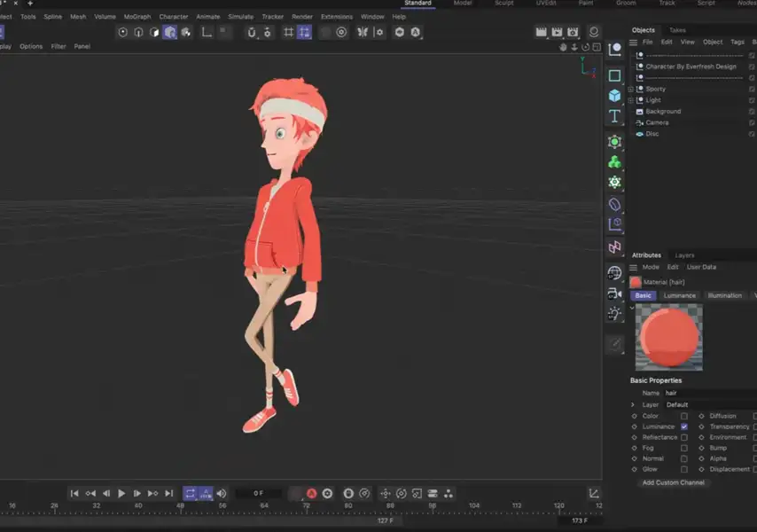The height and width of the screenshot is (532, 757).
Task: Expand the Layer property arrow
Action: pos(634,404)
